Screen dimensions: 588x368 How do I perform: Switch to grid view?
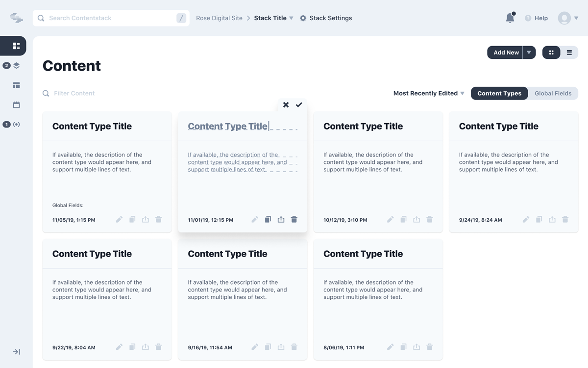click(551, 53)
